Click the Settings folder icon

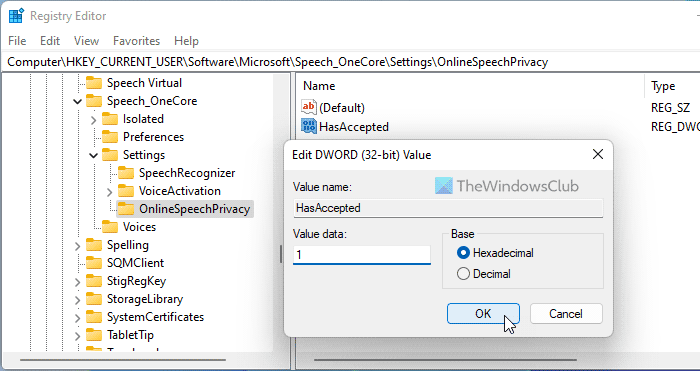coord(110,155)
